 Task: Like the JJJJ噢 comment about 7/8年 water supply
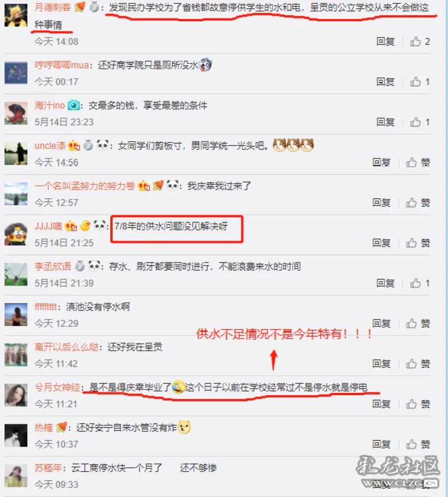(418, 243)
